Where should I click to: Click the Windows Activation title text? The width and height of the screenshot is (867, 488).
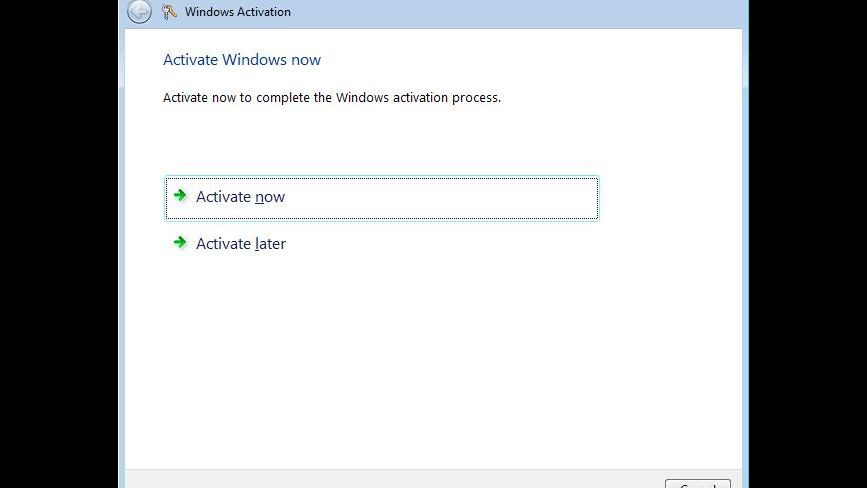[x=238, y=12]
